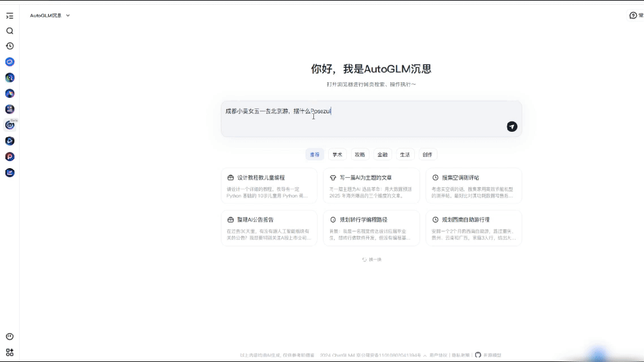
Task: Click the refresh icon beside 换一换
Action: pyautogui.click(x=364, y=259)
